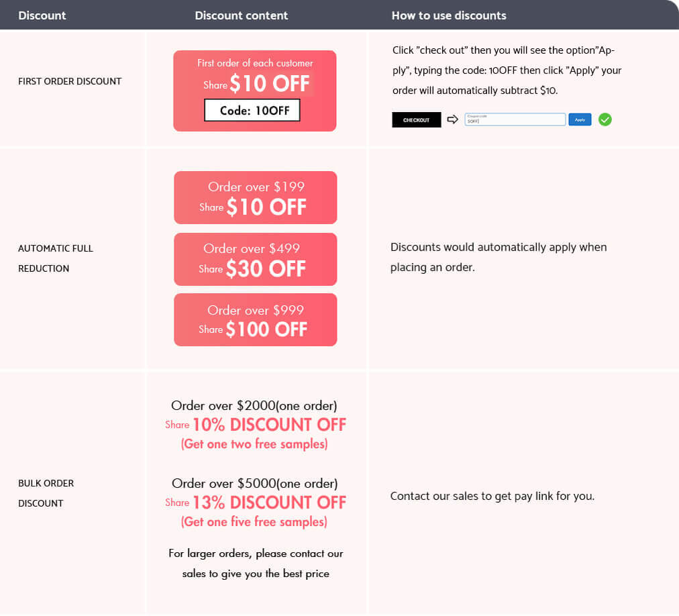Click the First order $10 OFF banner
Image resolution: width=679 pixels, height=616 pixels.
click(x=255, y=91)
